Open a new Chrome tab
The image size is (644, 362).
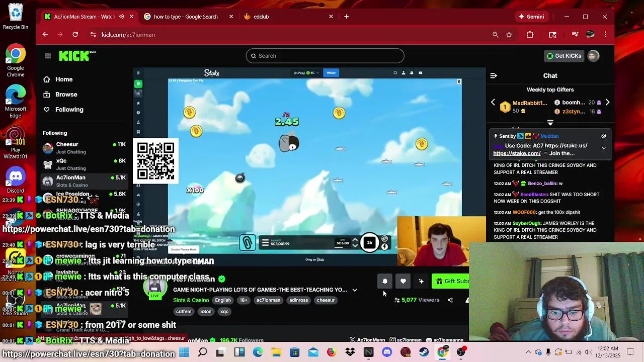click(x=346, y=17)
